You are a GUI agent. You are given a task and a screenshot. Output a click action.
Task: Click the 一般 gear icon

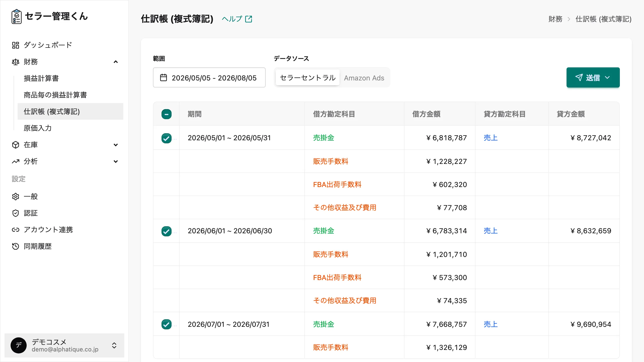point(16,197)
